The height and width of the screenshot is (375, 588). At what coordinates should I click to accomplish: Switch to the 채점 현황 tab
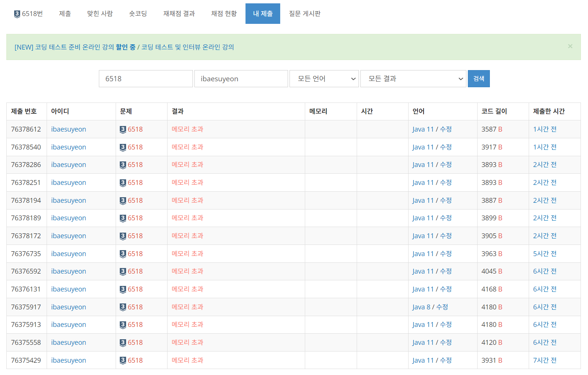224,14
